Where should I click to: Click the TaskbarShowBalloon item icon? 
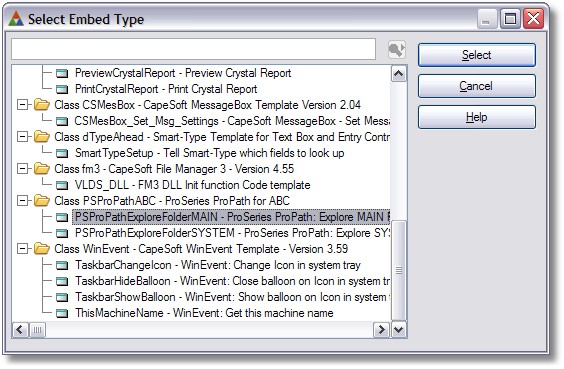pyautogui.click(x=62, y=297)
